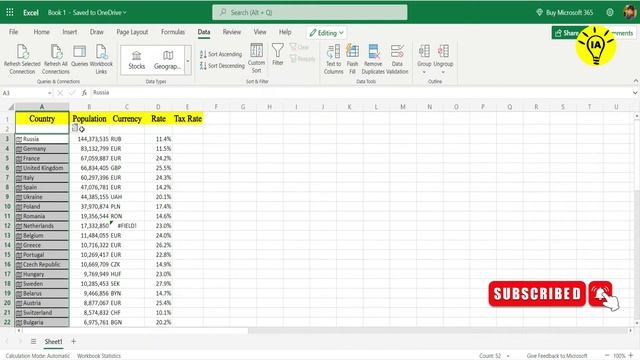Select the Sheet1 tab
Image resolution: width=640 pixels, height=360 pixels.
click(x=53, y=341)
